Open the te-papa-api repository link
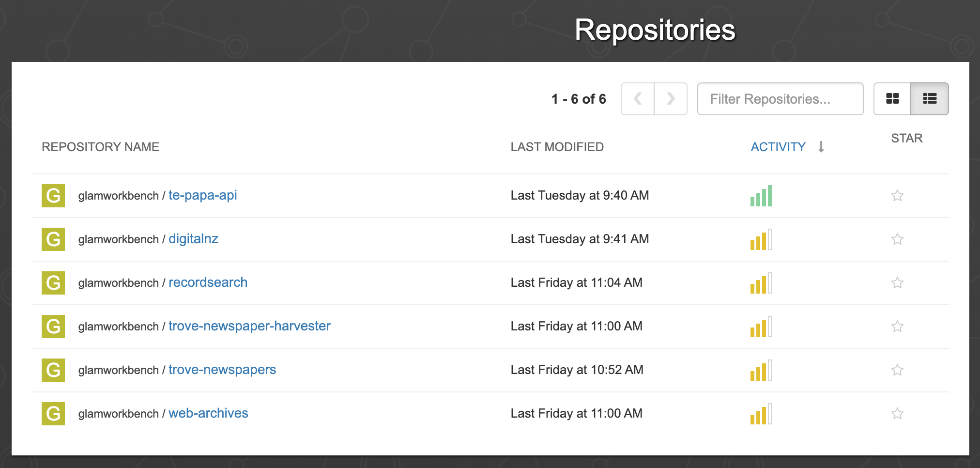Viewport: 980px width, 468px height. [x=202, y=195]
